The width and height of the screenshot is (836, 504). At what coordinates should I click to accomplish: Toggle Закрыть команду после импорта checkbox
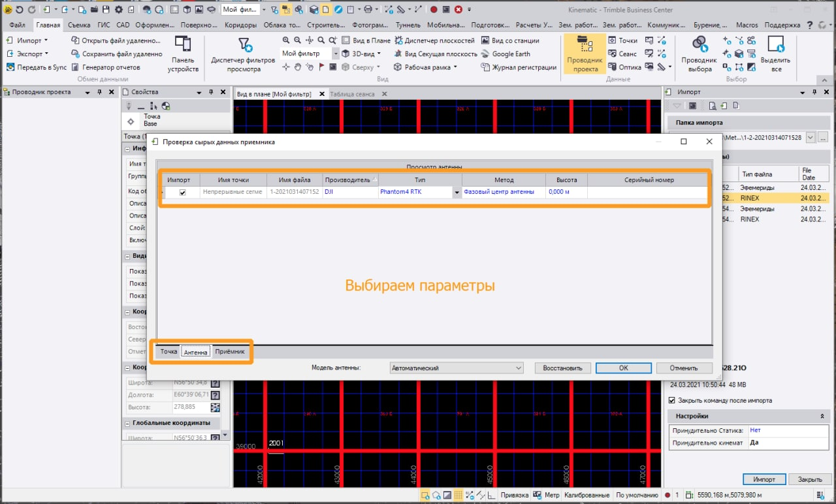pos(672,400)
